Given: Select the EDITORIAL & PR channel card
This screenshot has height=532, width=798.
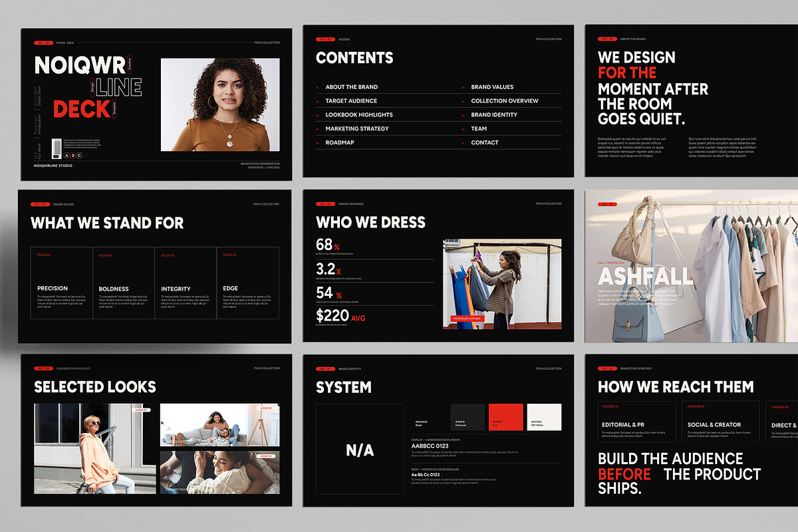Looking at the screenshot, I should point(636,422).
